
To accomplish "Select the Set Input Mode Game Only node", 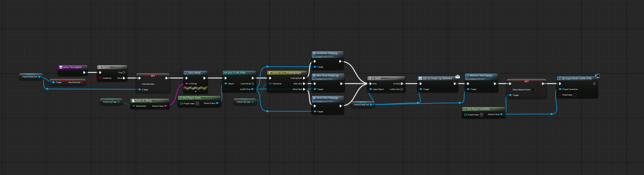I will (577, 87).
